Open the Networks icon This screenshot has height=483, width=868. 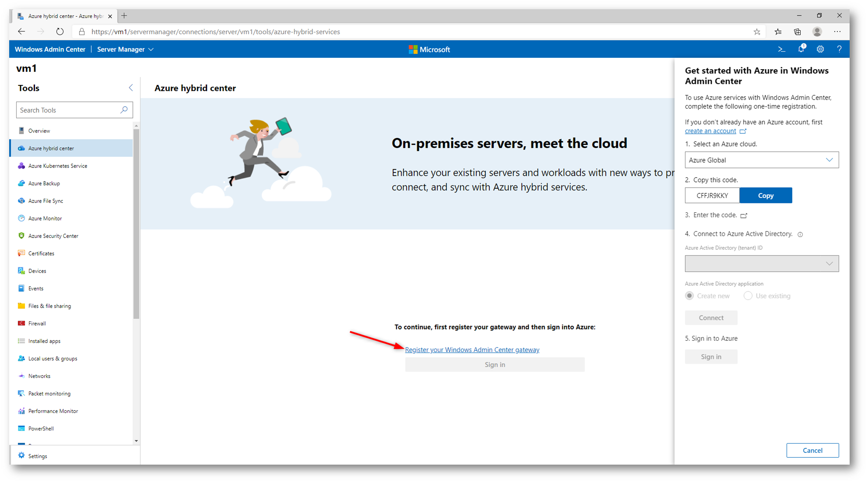(21, 375)
